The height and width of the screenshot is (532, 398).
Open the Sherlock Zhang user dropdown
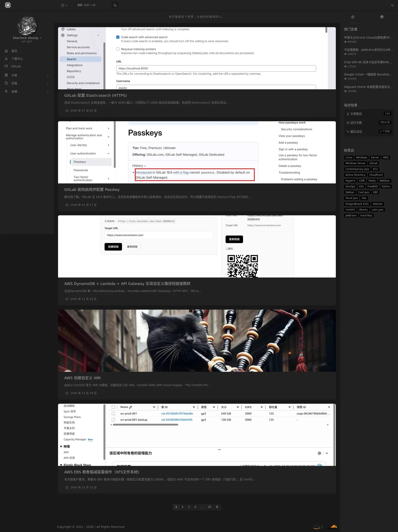point(27,38)
